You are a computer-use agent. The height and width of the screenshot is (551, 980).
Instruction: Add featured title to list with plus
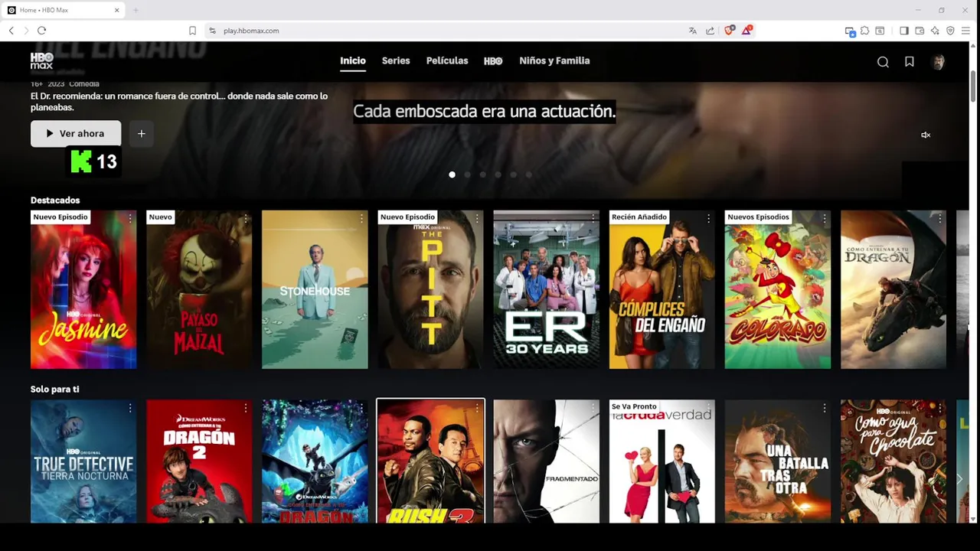coord(141,133)
